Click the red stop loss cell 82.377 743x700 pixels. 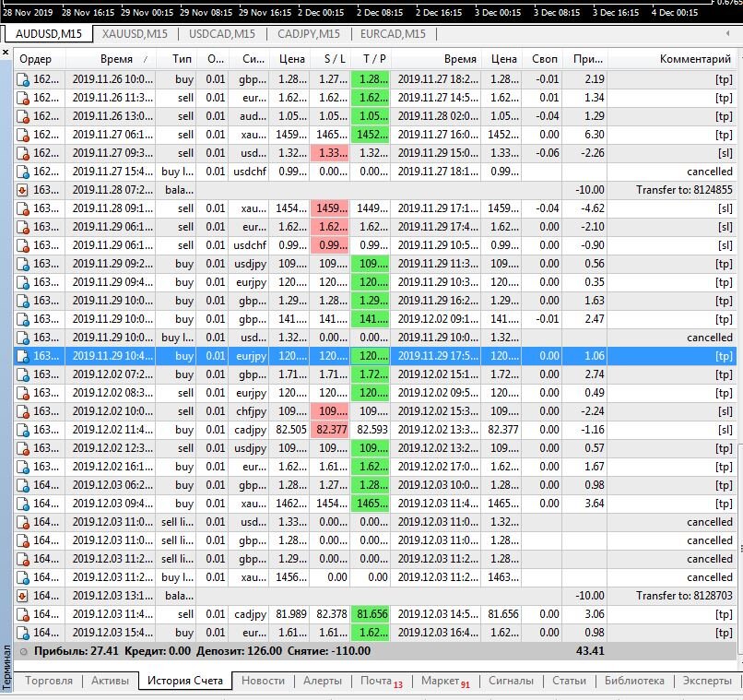tap(331, 430)
